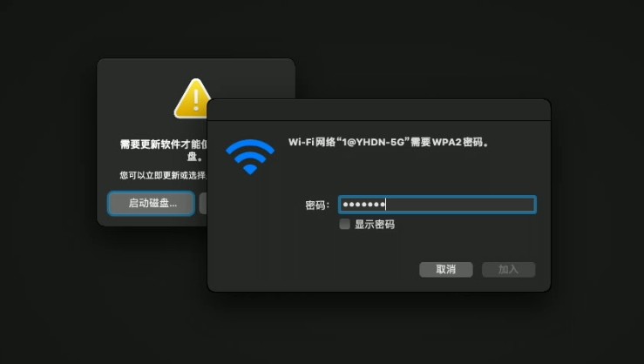This screenshot has height=364, width=644.
Task: Click the 取消 button
Action: pyautogui.click(x=446, y=270)
